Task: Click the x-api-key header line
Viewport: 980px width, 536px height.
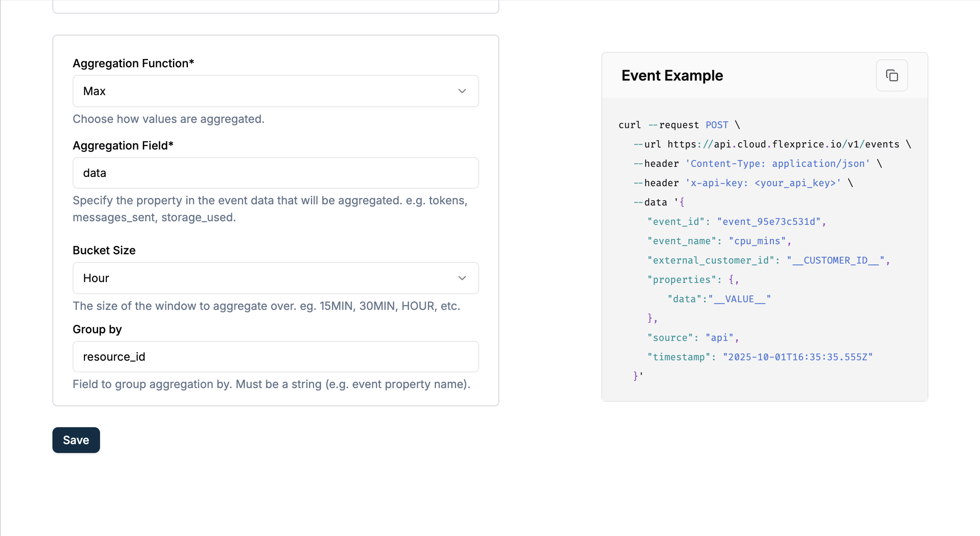Action: [743, 183]
